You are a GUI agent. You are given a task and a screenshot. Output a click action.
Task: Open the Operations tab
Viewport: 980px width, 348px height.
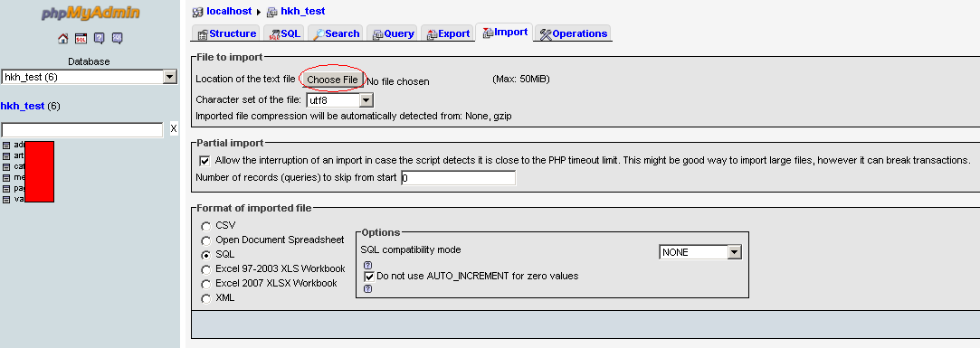573,33
